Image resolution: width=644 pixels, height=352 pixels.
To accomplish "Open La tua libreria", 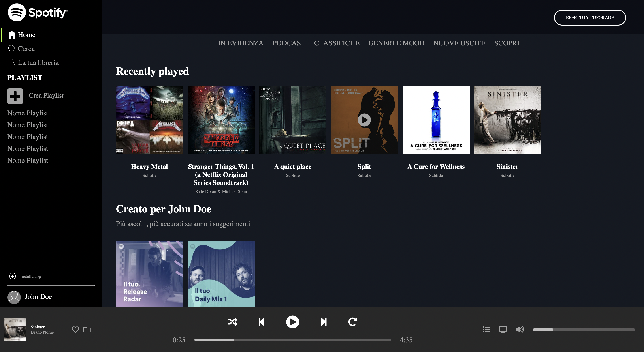I will [33, 62].
